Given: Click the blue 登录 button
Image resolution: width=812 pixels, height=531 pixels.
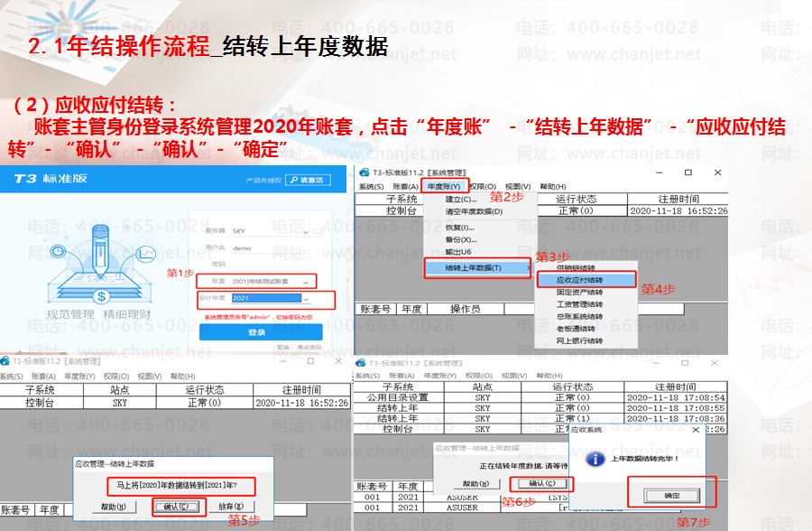Looking at the screenshot, I should point(261,332).
